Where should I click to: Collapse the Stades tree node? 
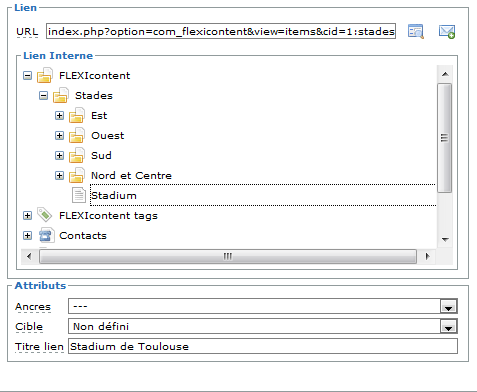(x=44, y=96)
